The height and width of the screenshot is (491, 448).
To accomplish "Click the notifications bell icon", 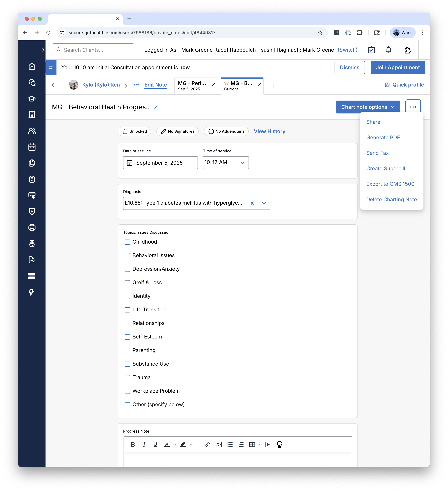I will tap(389, 50).
